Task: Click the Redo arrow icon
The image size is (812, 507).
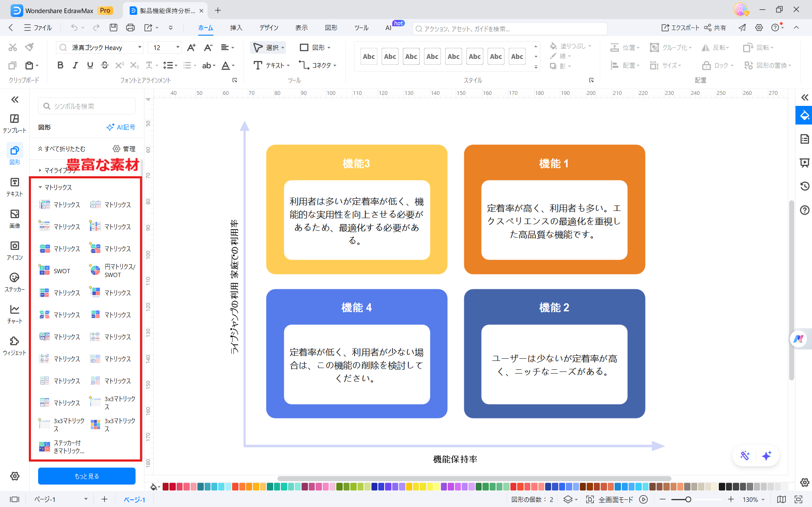Action: coord(96,28)
